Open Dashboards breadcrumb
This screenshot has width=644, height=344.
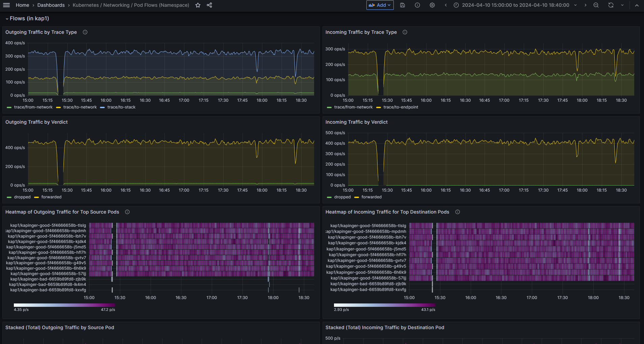(x=51, y=5)
